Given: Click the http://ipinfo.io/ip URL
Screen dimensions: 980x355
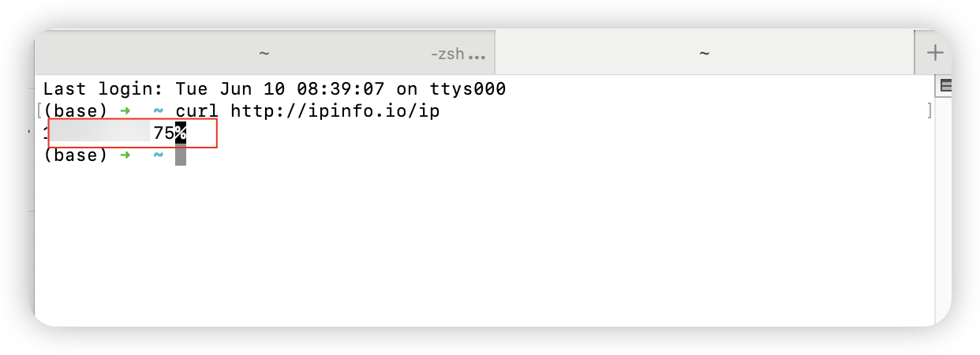Looking at the screenshot, I should (335, 111).
